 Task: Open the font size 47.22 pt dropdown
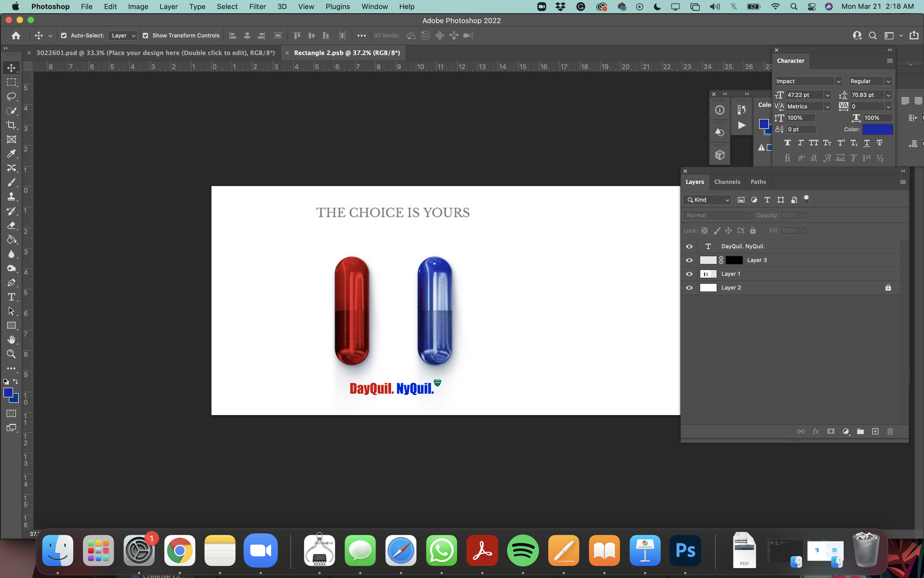click(827, 95)
